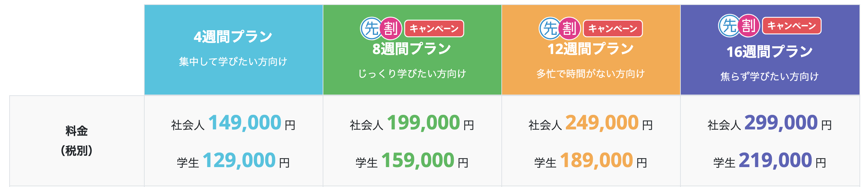The height and width of the screenshot is (187, 868).
Task: Select the 12週間プラン title
Action: pos(590,49)
